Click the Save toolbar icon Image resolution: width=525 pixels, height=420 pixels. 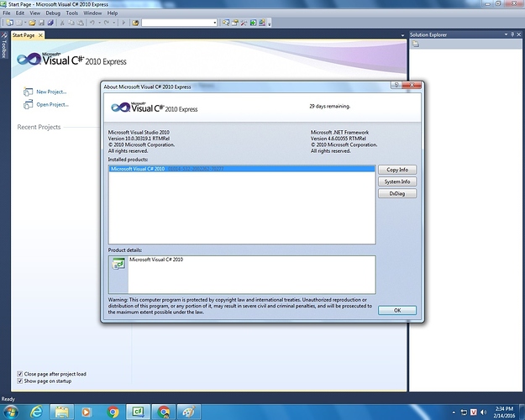[41, 23]
